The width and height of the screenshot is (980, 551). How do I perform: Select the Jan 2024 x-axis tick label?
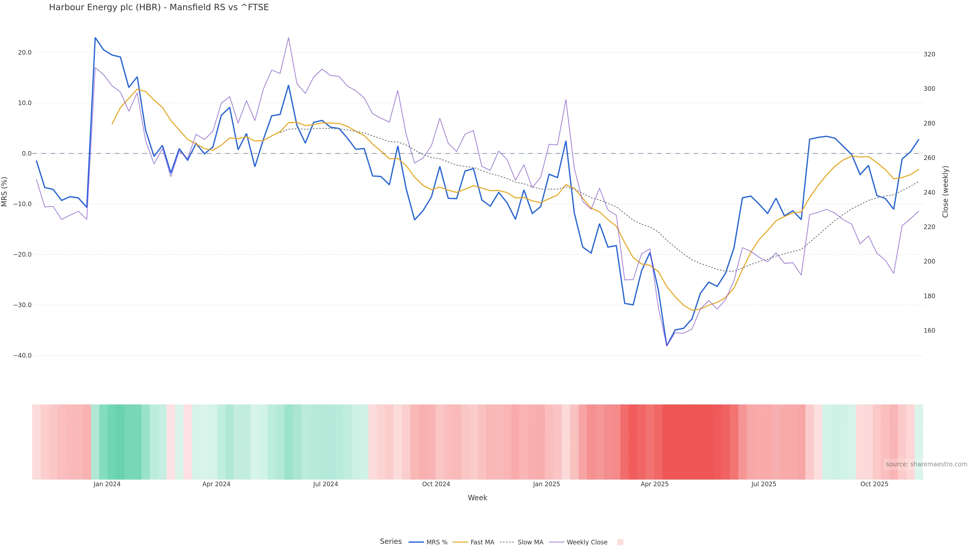pyautogui.click(x=107, y=484)
